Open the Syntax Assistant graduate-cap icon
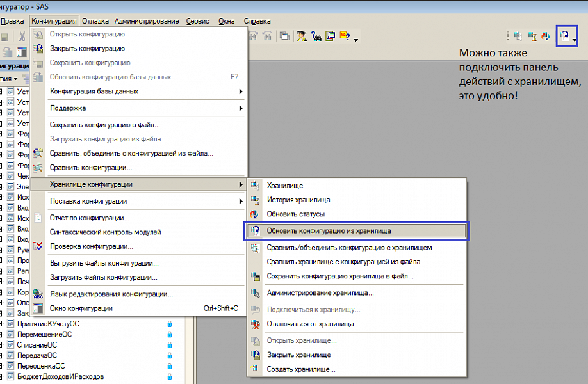588x384 pixels. coord(302,36)
